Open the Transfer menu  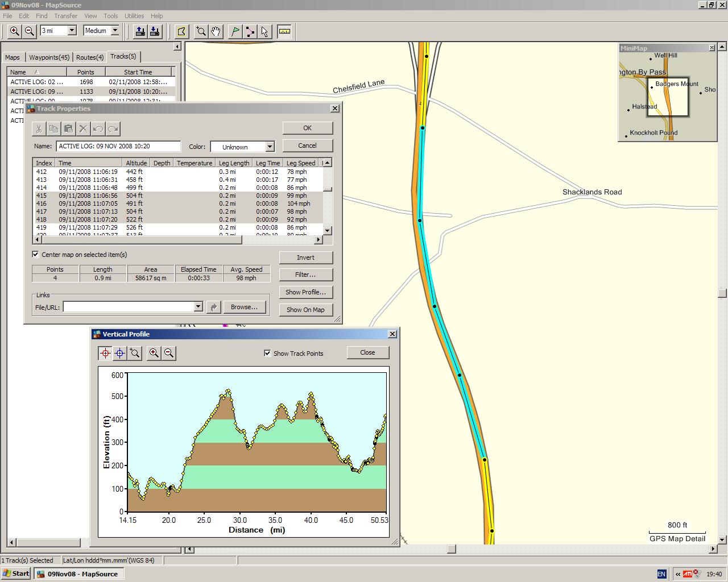(x=66, y=16)
